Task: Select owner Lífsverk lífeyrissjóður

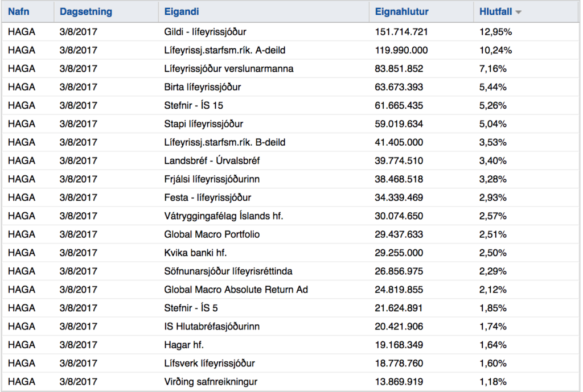Action: coord(210,364)
